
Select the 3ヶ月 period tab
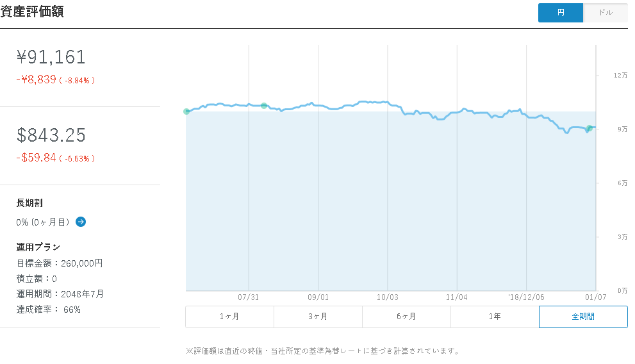pos(318,317)
